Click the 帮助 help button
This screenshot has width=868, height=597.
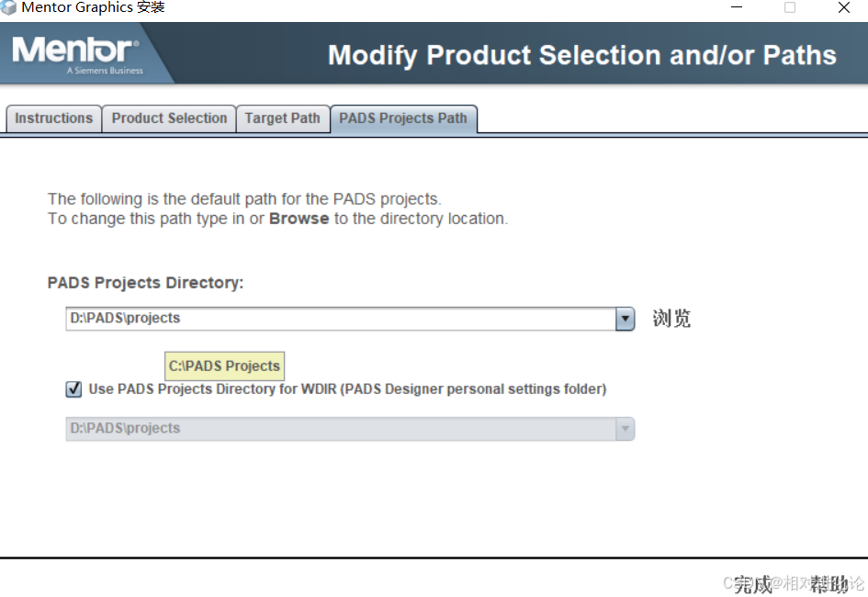click(829, 584)
